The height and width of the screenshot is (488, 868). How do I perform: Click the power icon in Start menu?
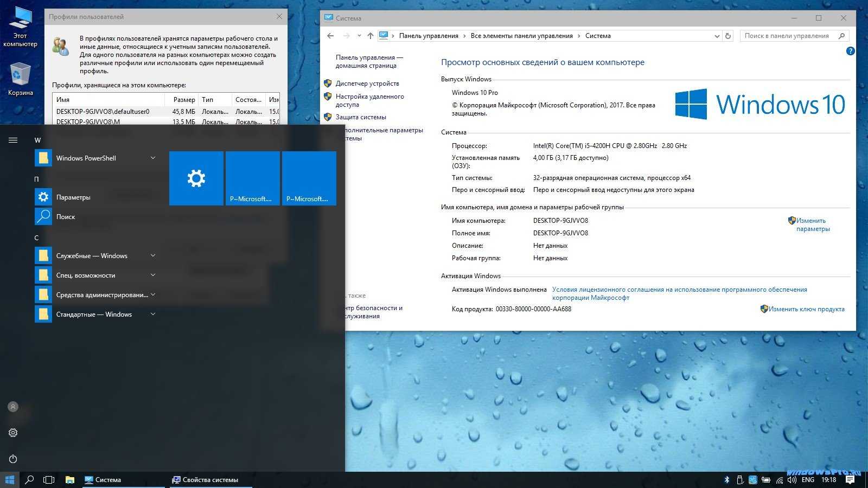13,459
